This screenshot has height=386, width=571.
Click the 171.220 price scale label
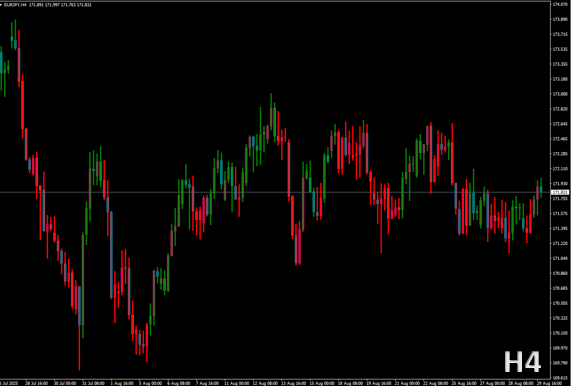click(x=560, y=243)
